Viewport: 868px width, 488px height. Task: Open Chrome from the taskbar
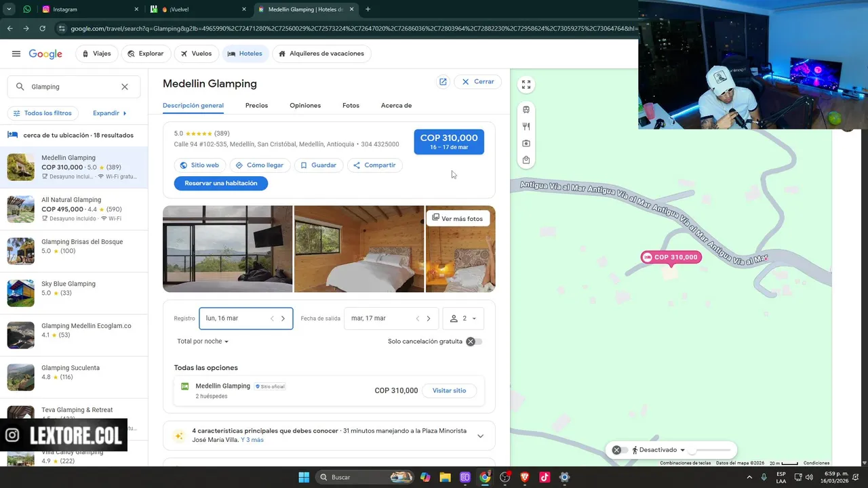tap(485, 477)
